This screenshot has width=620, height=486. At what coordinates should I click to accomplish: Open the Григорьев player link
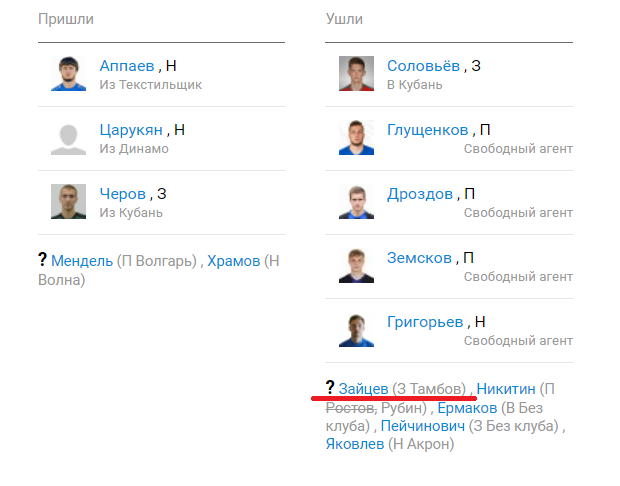[425, 322]
